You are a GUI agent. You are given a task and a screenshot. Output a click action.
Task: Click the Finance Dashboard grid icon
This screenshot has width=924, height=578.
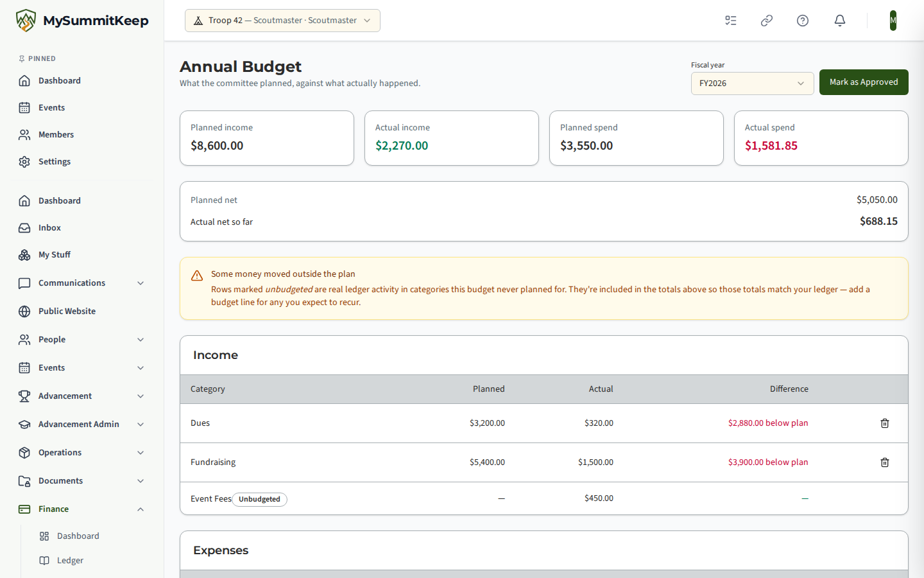(44, 536)
